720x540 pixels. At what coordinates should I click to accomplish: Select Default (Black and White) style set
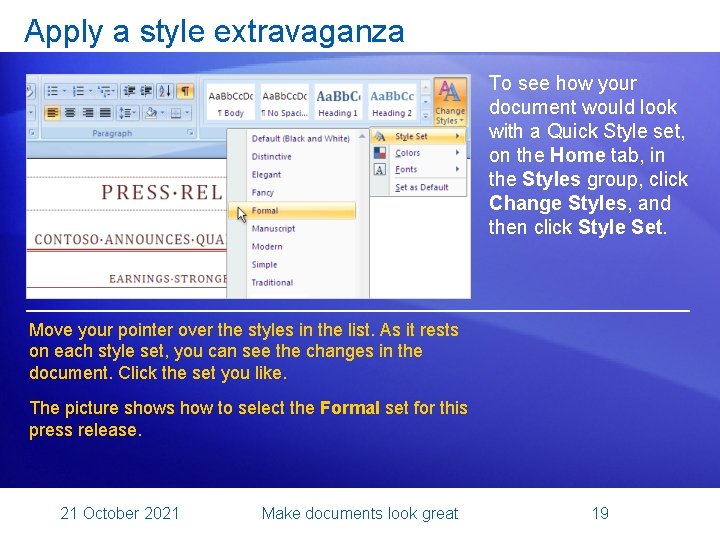coord(301,139)
